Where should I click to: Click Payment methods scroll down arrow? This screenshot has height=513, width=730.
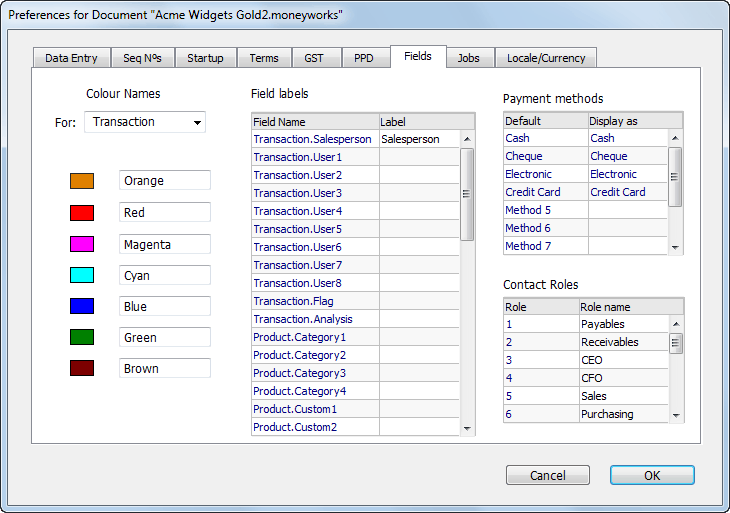coord(675,247)
